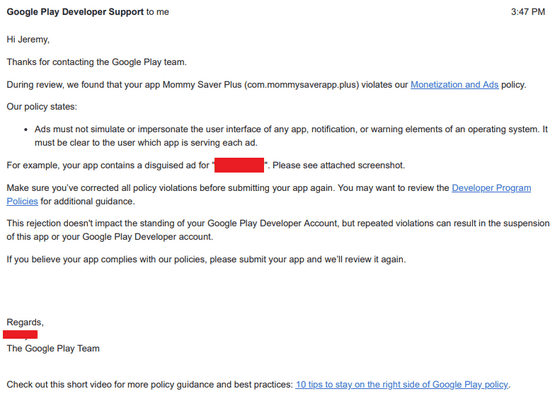This screenshot has width=560, height=401.
Task: Click the red redacted ad name box
Action: 239,165
